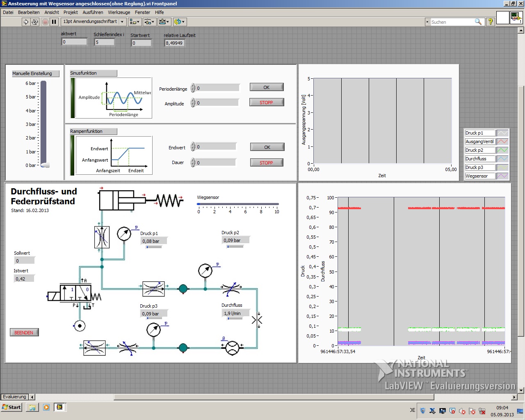Click the VI icon in top-right corner

coord(516,18)
